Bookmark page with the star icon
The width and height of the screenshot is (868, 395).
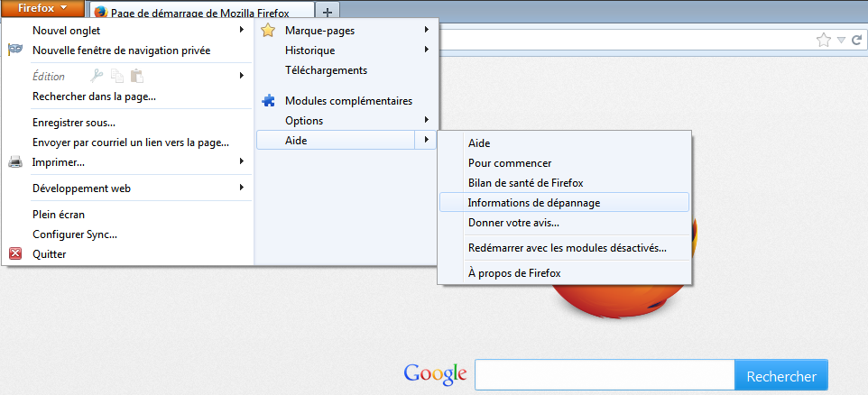coord(824,40)
